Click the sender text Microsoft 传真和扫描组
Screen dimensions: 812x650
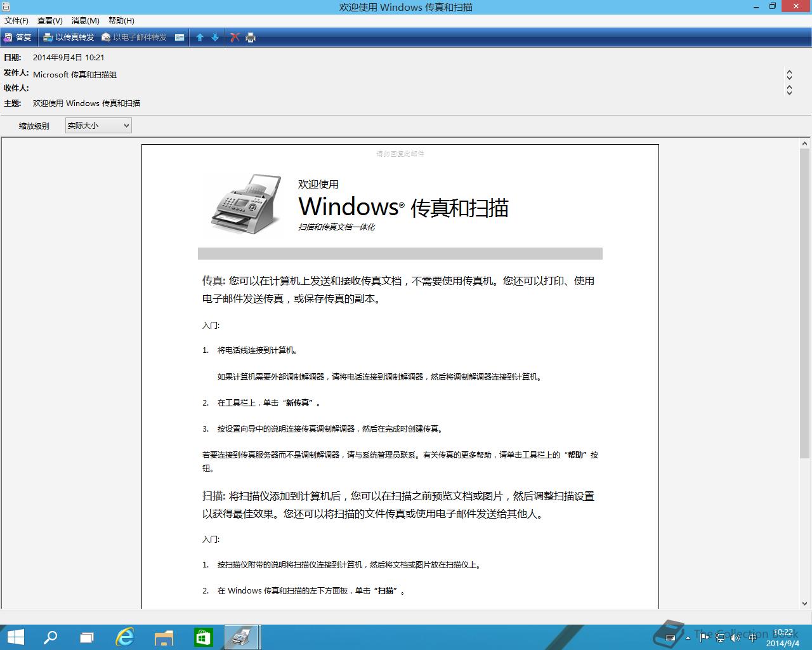click(x=75, y=74)
